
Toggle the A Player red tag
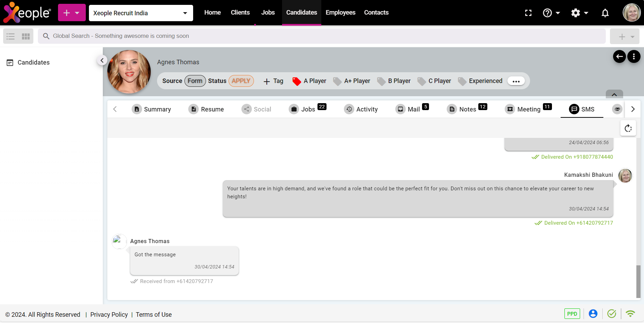tap(309, 81)
